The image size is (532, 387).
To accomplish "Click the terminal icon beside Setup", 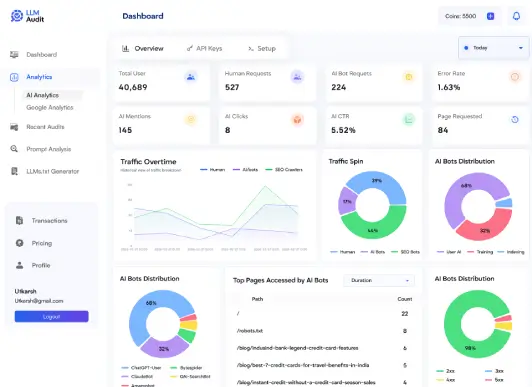I will [251, 49].
